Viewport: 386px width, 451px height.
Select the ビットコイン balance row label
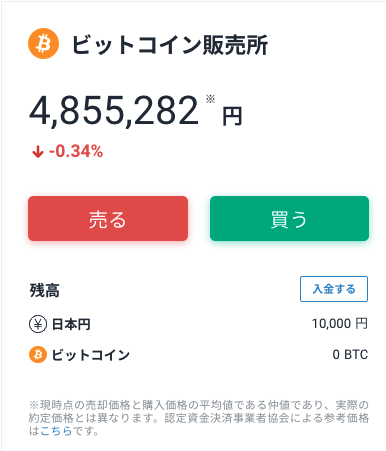click(x=90, y=355)
